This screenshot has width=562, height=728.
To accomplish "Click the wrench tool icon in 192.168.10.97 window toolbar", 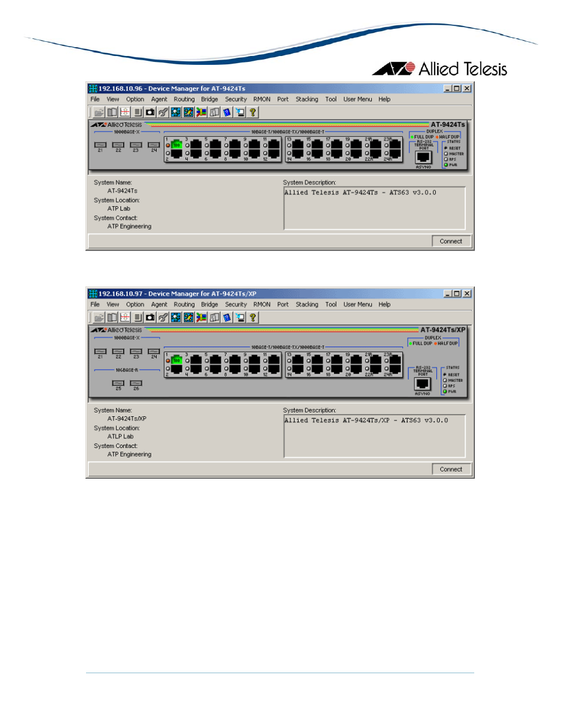I will 163,317.
